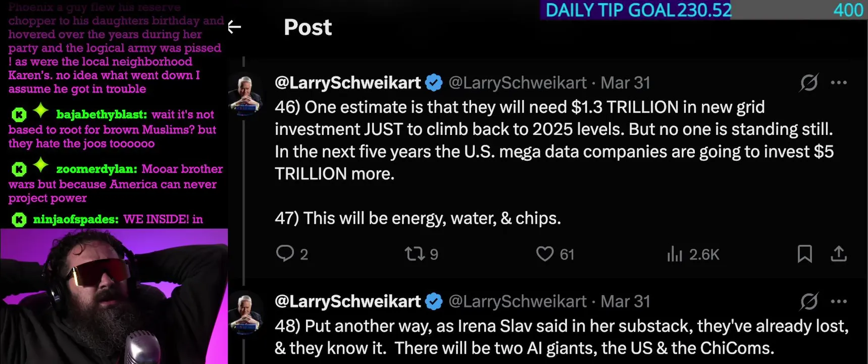Share the first post via upload arrow icon
The height and width of the screenshot is (364, 868).
tap(838, 254)
